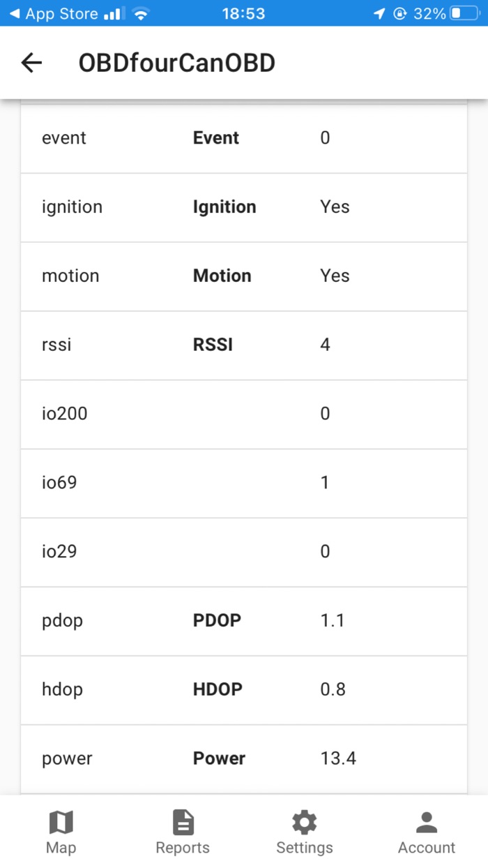This screenshot has height=868, width=488.
Task: Tap the PDOP value 1.1
Action: (x=332, y=621)
